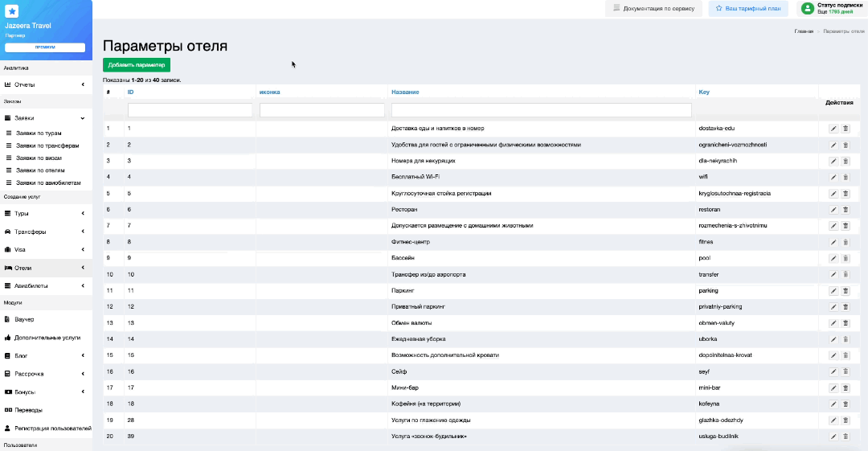Screen dimensions: 868x451
Task: Click edit icon for Фитнес-центр row
Action: pyautogui.click(x=833, y=242)
